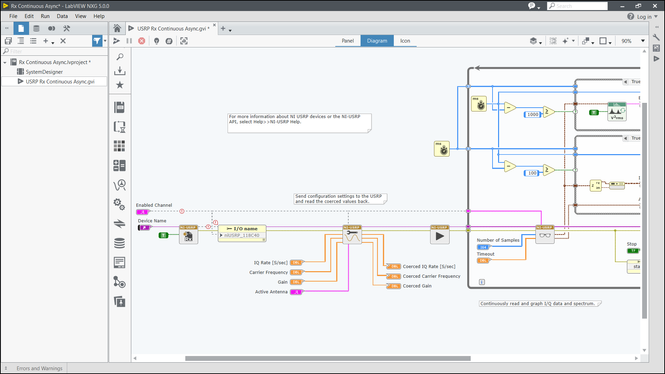Image resolution: width=665 pixels, height=374 pixels.
Task: Select SystemDesigner in project tree
Action: tap(44, 72)
